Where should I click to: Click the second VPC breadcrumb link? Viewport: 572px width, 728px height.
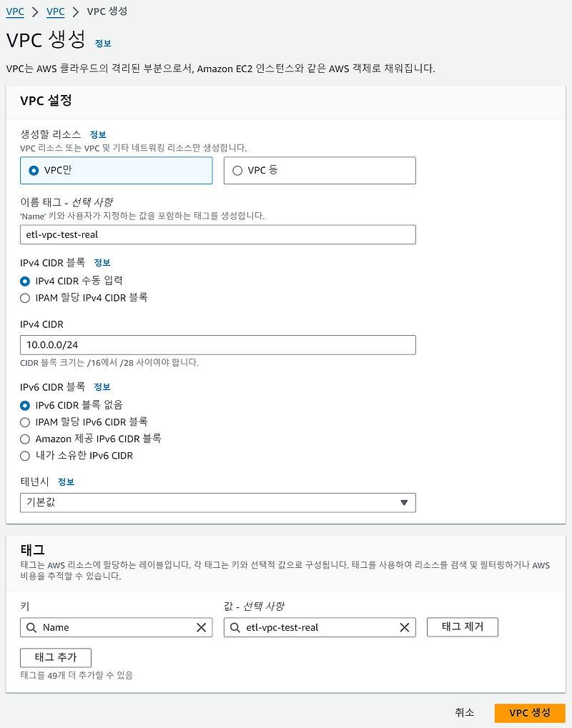(x=55, y=11)
